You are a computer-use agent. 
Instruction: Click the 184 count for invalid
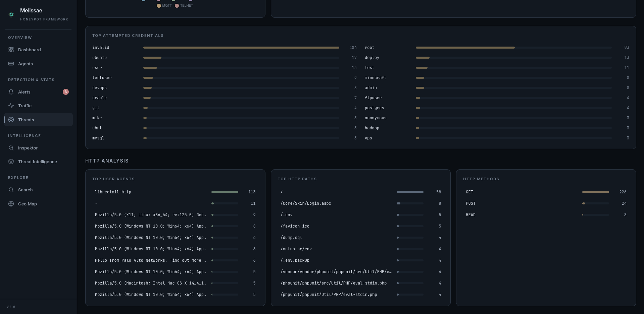pos(353,48)
